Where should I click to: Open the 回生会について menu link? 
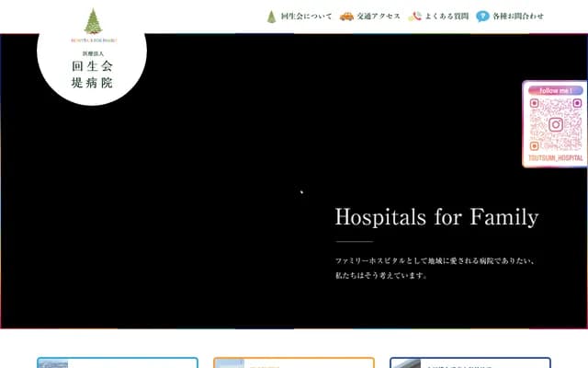click(306, 17)
